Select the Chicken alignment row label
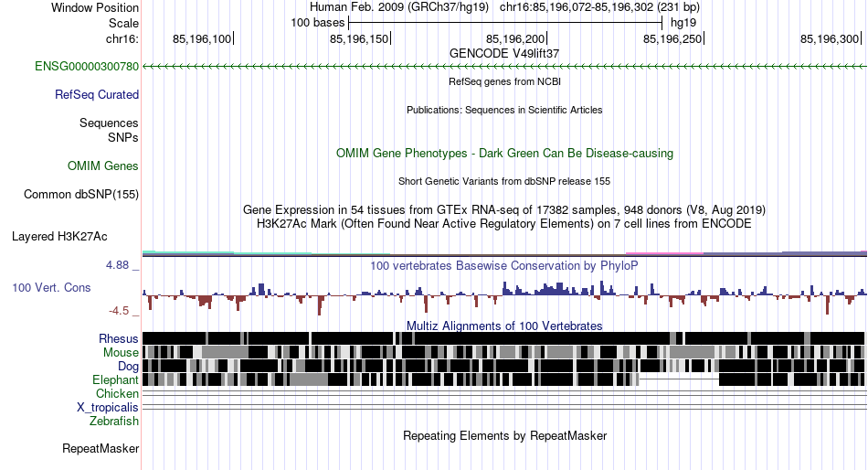This screenshot has height=470, width=868. [x=117, y=393]
